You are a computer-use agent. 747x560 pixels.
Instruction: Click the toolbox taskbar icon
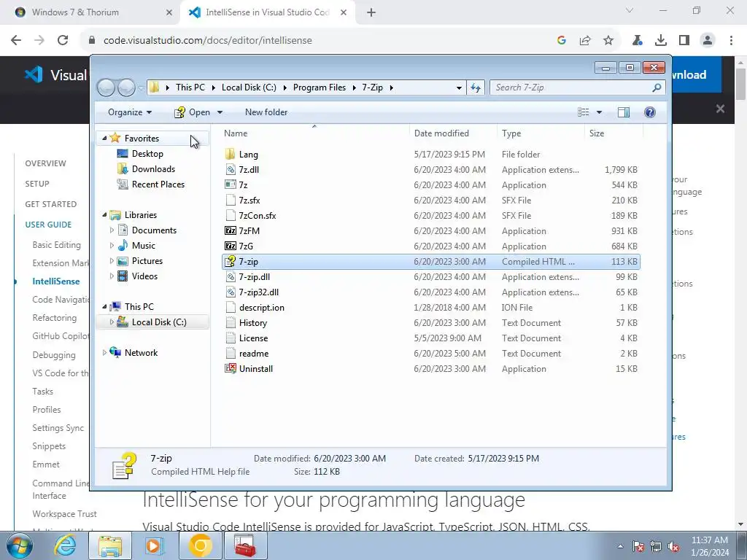(x=245, y=545)
